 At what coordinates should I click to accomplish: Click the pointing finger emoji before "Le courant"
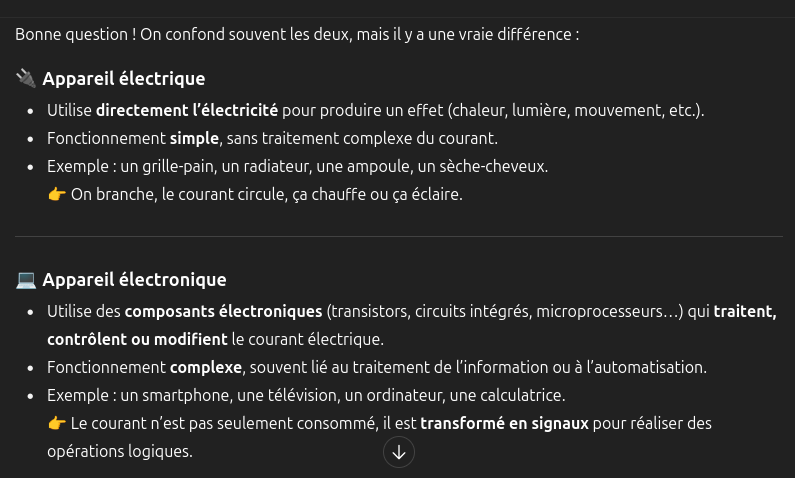coord(57,423)
